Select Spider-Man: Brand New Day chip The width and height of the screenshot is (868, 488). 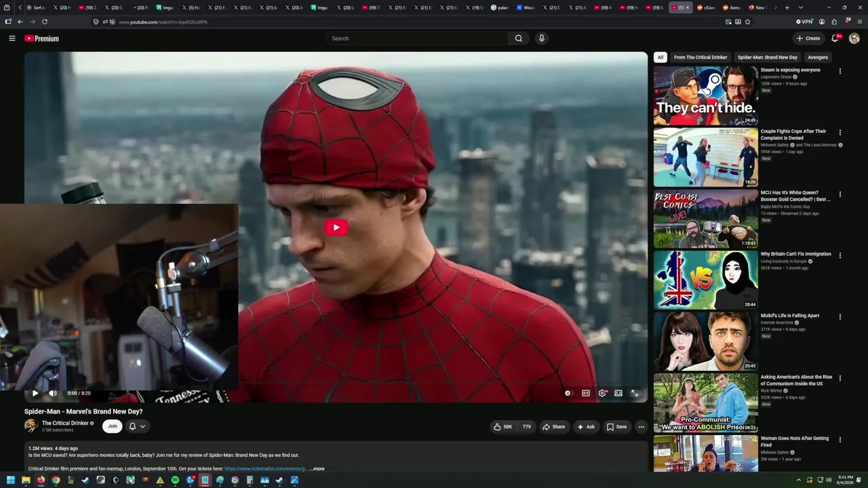(x=768, y=58)
